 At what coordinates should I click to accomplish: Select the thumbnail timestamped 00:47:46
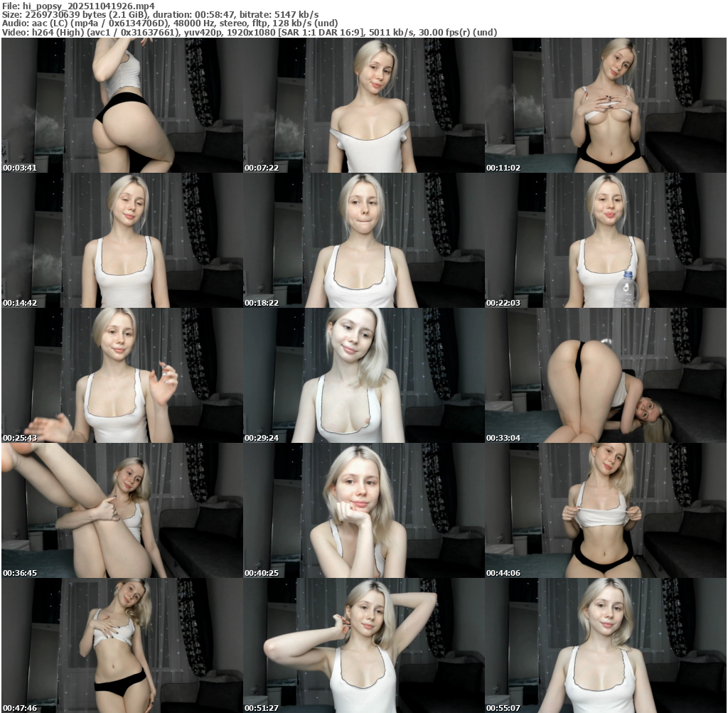coord(122,645)
